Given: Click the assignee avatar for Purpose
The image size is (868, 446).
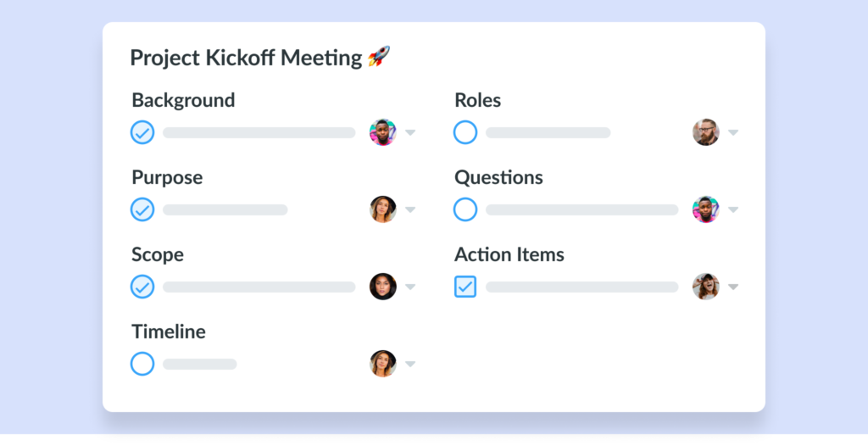Looking at the screenshot, I should pos(383,209).
